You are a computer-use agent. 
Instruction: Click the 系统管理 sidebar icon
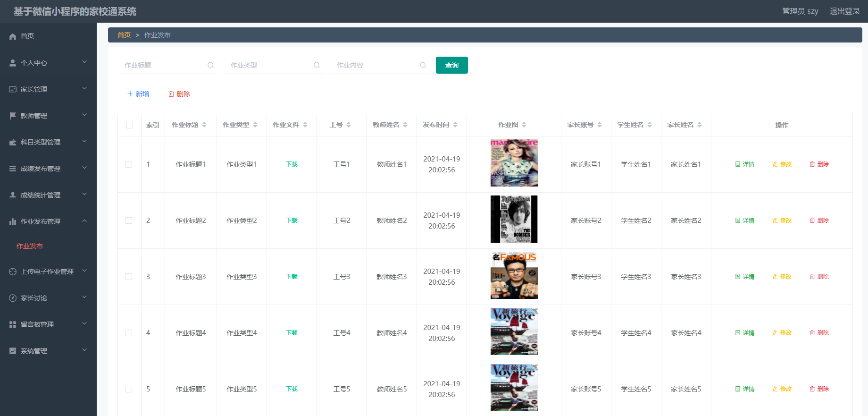(13, 351)
